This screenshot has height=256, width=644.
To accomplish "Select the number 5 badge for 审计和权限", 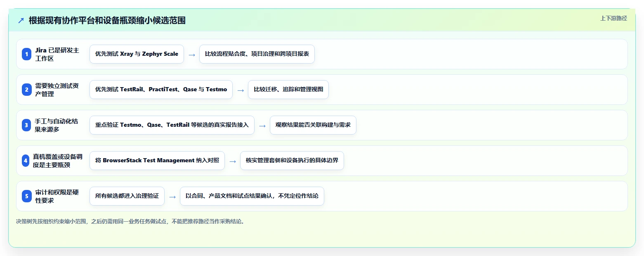I will click(x=26, y=196).
